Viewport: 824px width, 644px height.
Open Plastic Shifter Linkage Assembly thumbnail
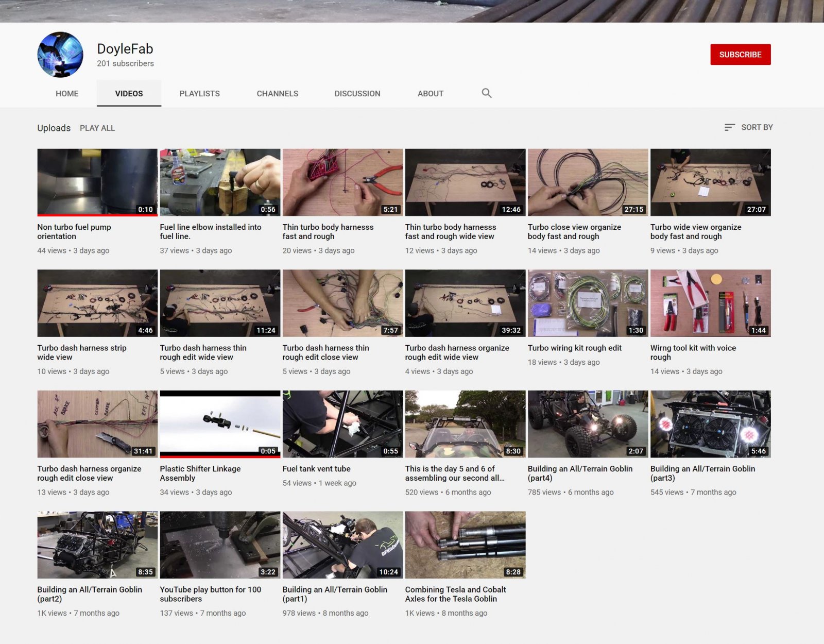(220, 424)
